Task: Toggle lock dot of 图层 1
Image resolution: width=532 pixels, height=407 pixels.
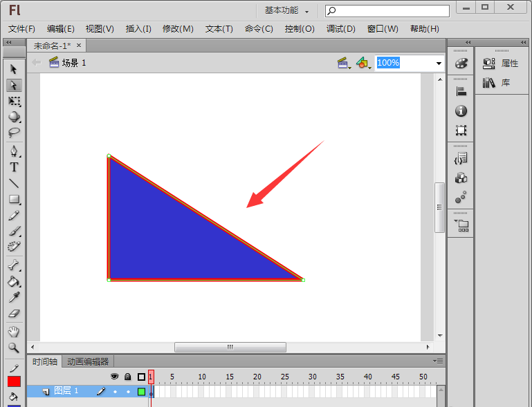Action: coord(128,392)
